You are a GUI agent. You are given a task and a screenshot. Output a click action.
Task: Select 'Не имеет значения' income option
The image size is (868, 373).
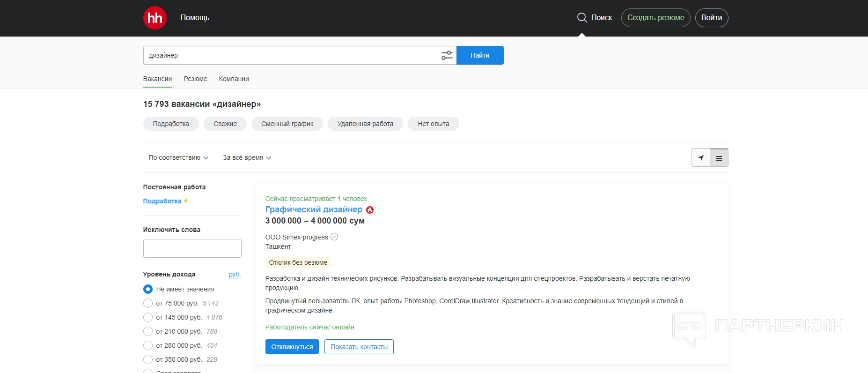148,289
